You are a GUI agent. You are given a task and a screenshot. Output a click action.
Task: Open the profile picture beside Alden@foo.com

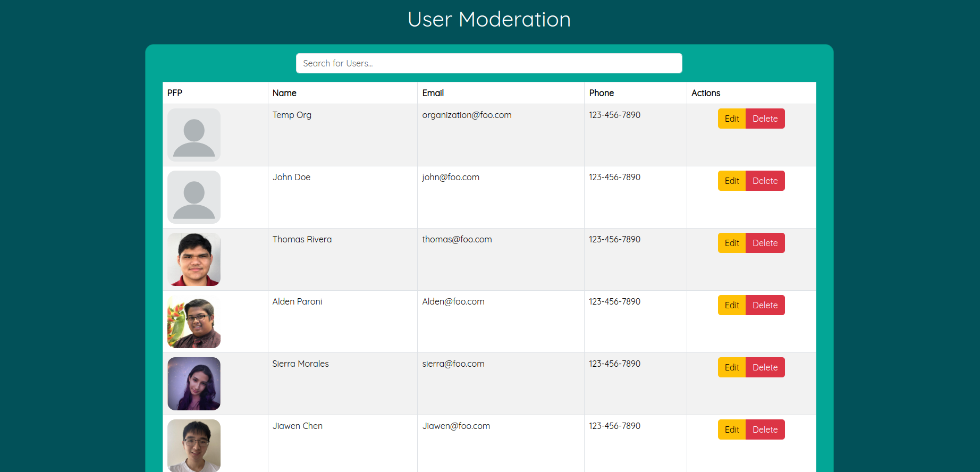pos(194,322)
